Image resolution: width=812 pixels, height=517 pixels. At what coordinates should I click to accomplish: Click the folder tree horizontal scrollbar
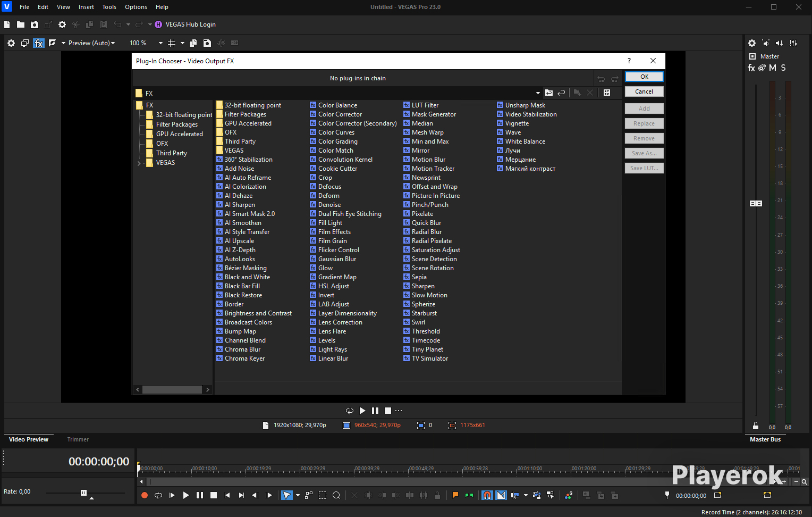click(x=172, y=390)
